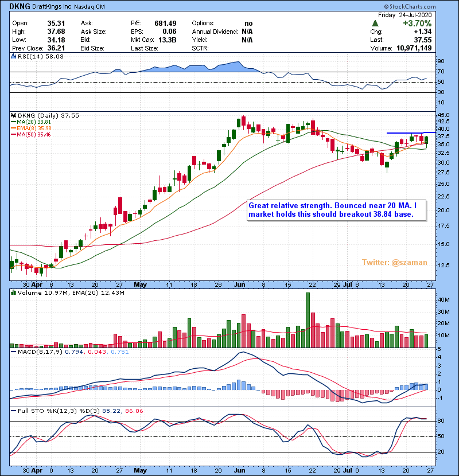This screenshot has height=476, width=459.
Task: Click the Mkt Cap value 13.3B
Action: [168, 40]
